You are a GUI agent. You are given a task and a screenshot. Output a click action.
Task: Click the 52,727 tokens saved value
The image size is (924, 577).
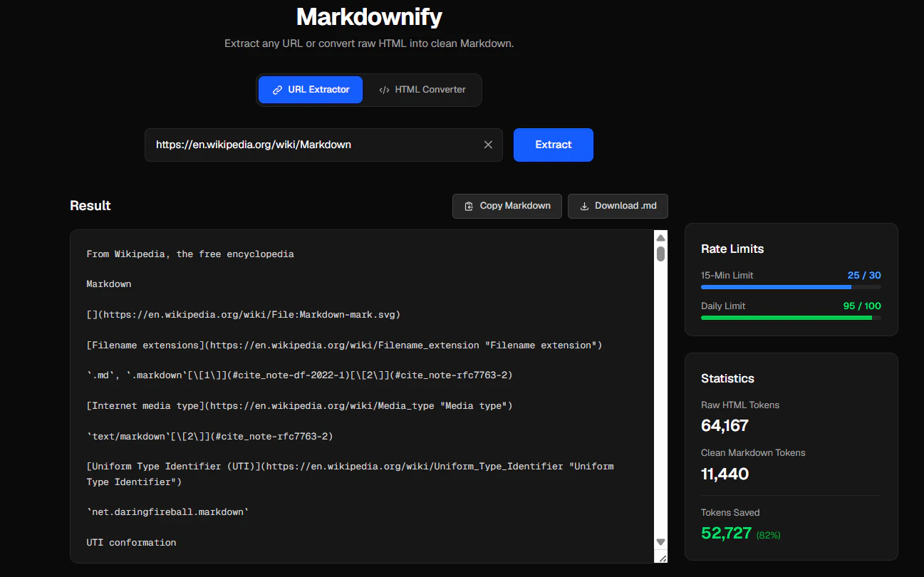pos(726,533)
